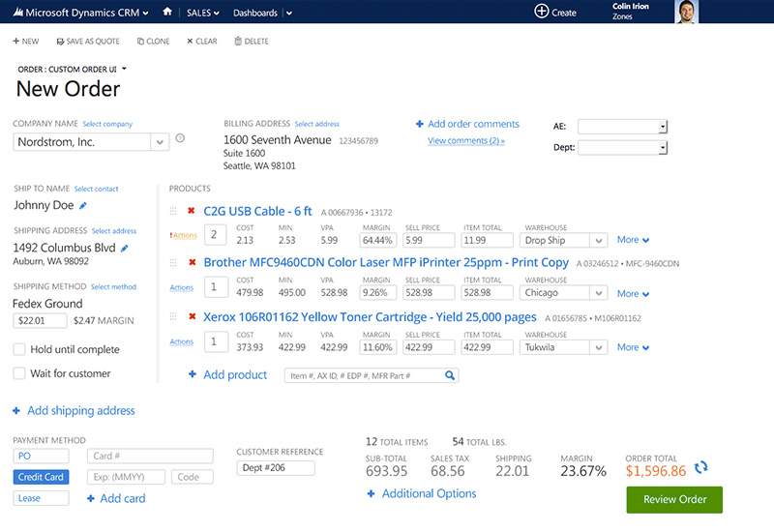Go to the Home icon
Screen dimensions: 774x532
[167, 12]
